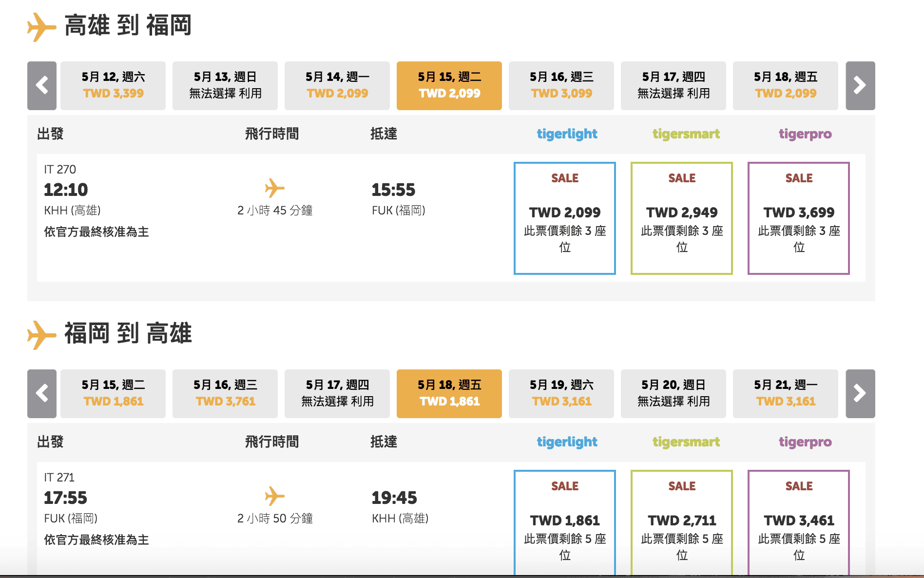The height and width of the screenshot is (578, 924).
Task: Click departure time 17:55
Action: [65, 498]
